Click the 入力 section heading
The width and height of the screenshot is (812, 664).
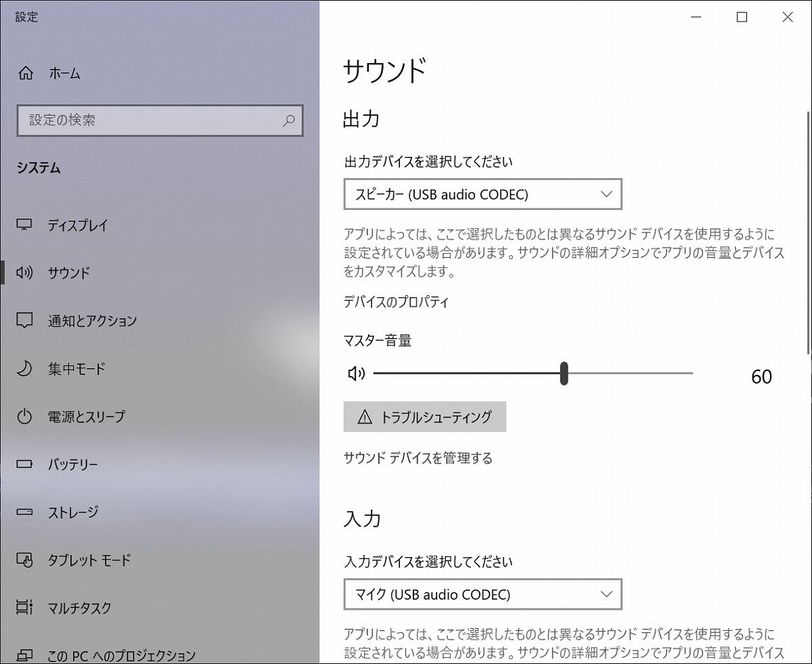[362, 519]
